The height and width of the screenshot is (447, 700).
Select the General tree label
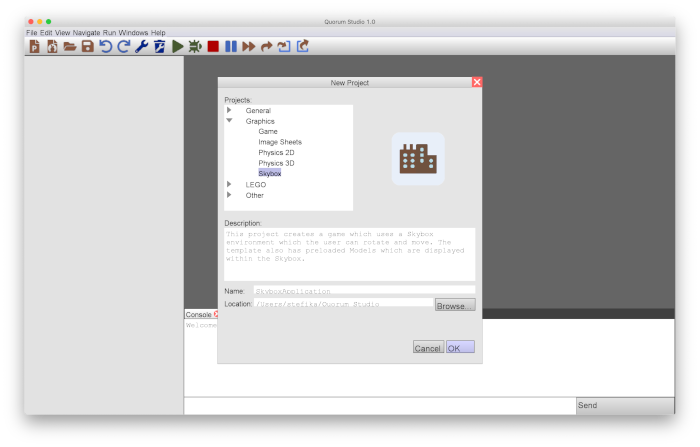[258, 110]
